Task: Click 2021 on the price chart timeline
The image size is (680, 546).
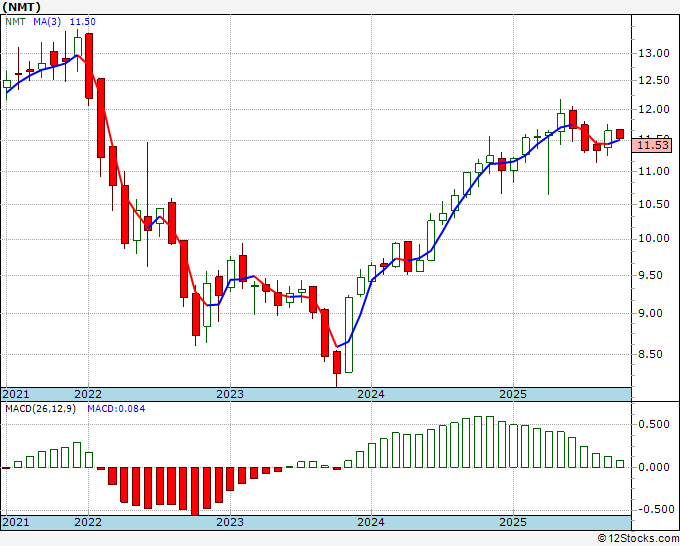Action: coord(16,394)
